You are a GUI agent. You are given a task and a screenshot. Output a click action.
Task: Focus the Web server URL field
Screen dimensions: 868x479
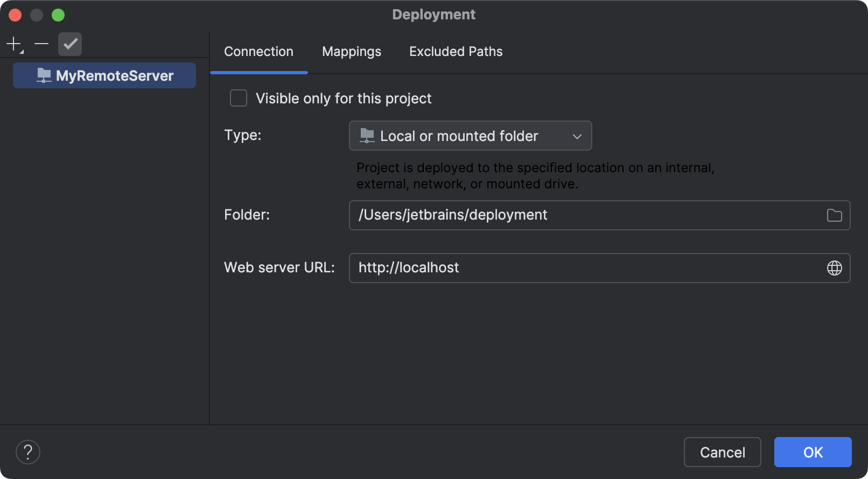(x=587, y=268)
